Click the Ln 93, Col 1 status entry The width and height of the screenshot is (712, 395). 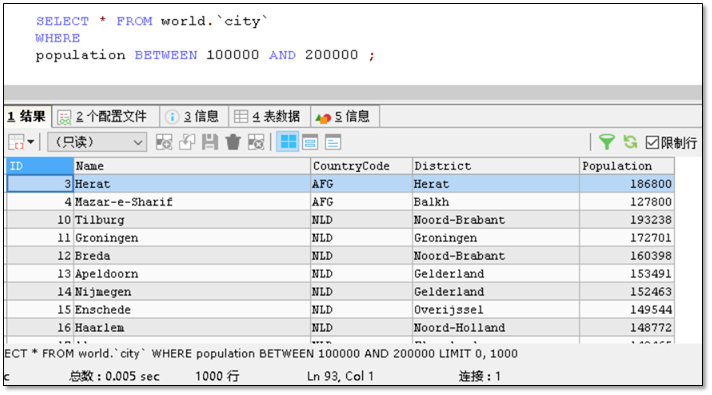[340, 376]
